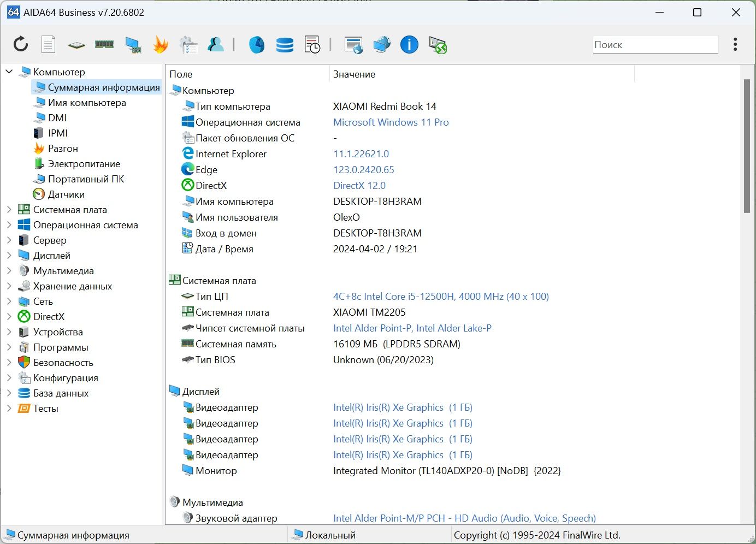
Task: Expand the Мультимедиа tree node
Action: [9, 270]
